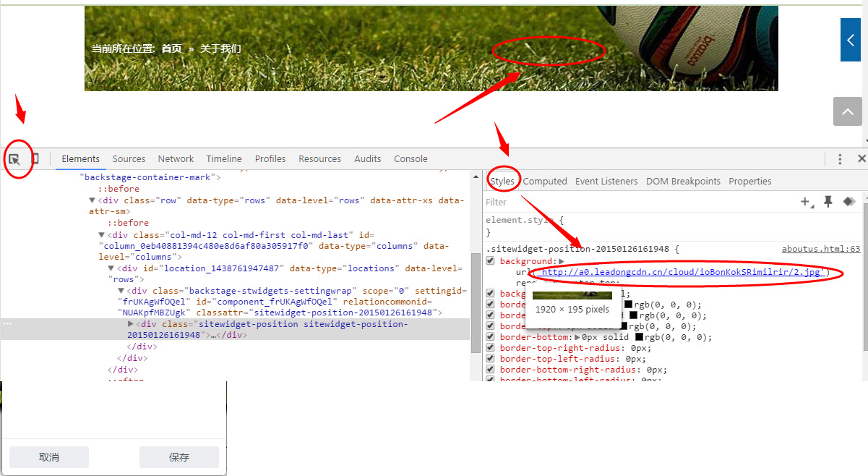Switch to the Network tab
Screen dimensions: 868x476
click(176, 159)
